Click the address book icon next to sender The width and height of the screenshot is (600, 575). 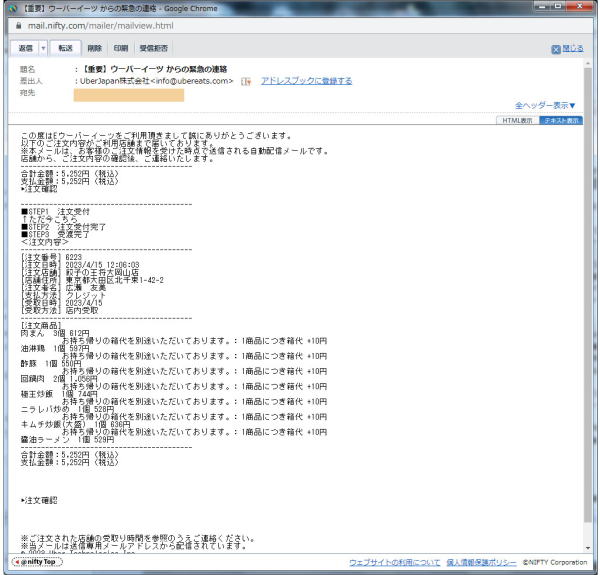(246, 81)
